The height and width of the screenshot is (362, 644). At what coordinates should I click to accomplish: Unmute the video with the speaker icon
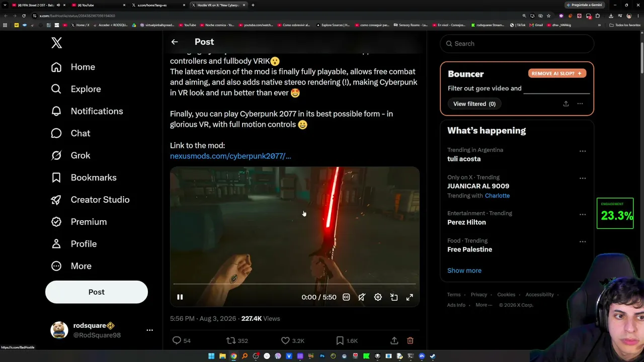point(362,297)
